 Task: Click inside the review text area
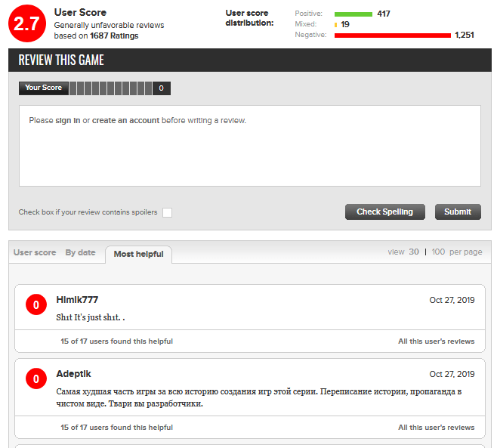pos(250,146)
